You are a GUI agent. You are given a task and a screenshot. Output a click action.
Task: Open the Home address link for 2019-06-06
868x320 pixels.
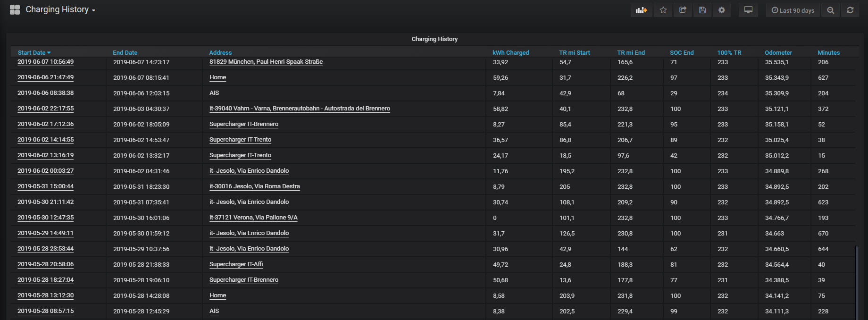218,77
